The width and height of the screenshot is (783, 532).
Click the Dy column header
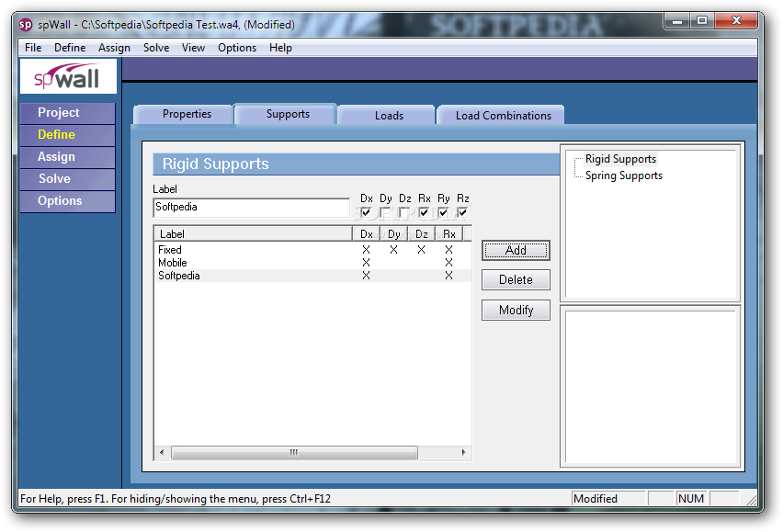pyautogui.click(x=394, y=234)
